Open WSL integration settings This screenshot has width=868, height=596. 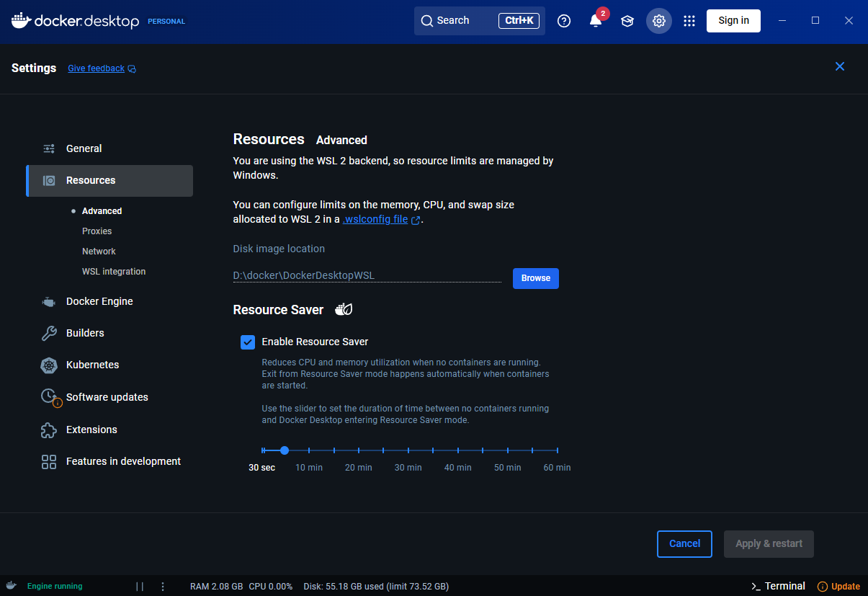pos(113,271)
